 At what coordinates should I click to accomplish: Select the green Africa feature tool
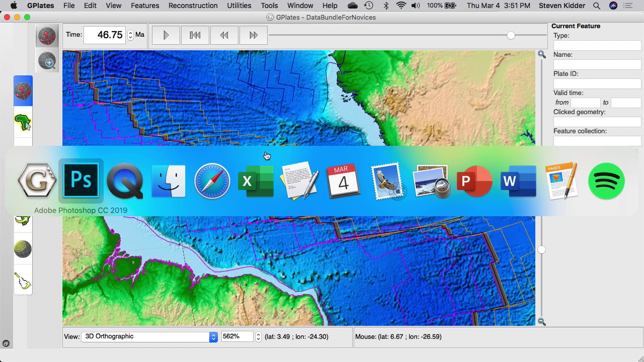click(x=23, y=122)
